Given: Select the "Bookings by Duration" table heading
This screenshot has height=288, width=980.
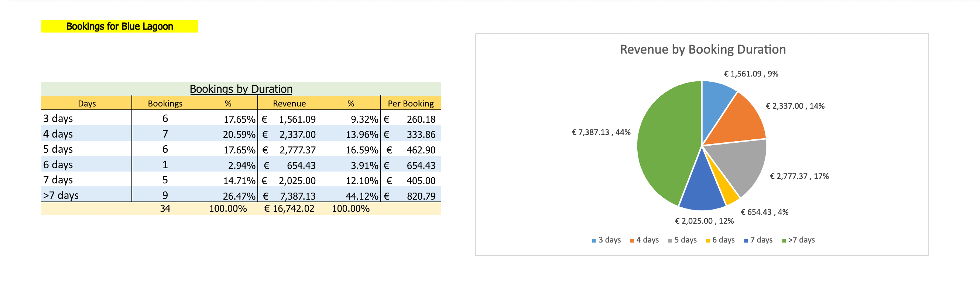Looking at the screenshot, I should [x=241, y=89].
